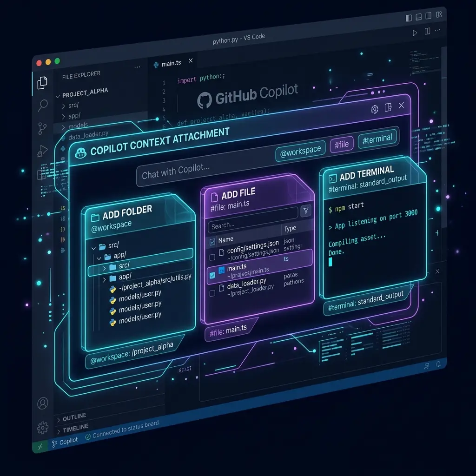This screenshot has height=476, width=476.
Task: Uncheck the main.ts file checkbox
Action: 212,275
